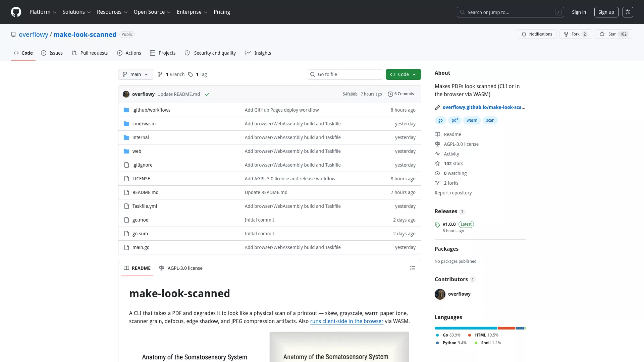Click the overflowy avatar in latest commit row

pos(126,94)
